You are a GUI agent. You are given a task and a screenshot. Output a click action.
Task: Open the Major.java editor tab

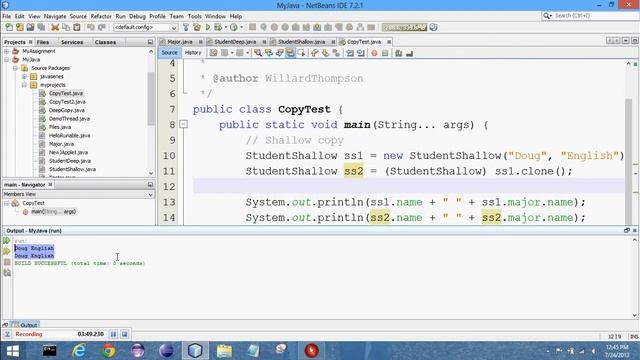(x=180, y=42)
